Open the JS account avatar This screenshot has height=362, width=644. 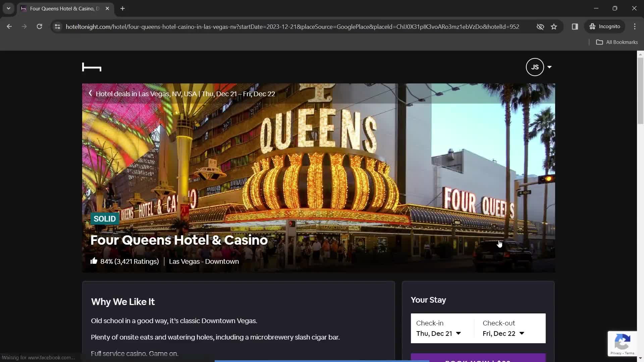click(x=535, y=67)
